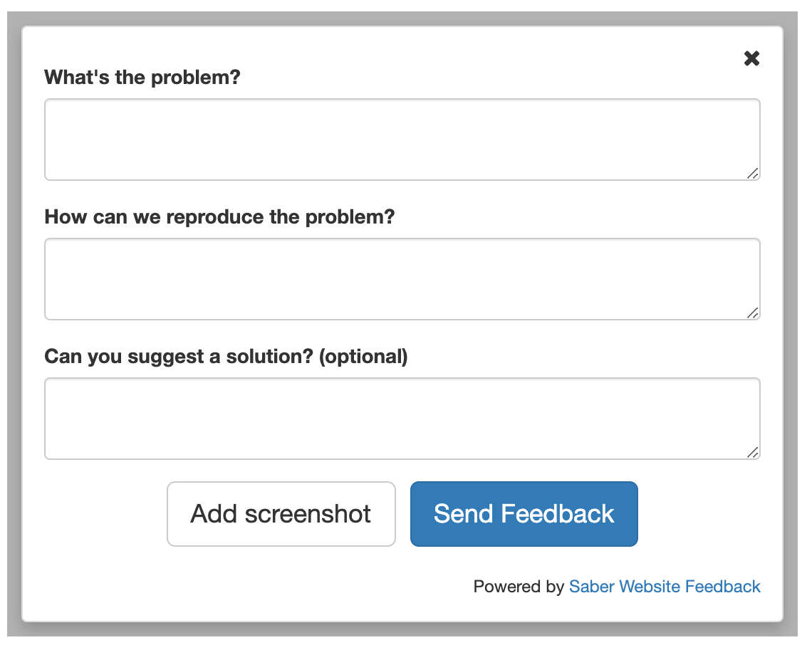Close the feedback dialog with the X icon
The height and width of the screenshot is (645, 812).
(751, 58)
